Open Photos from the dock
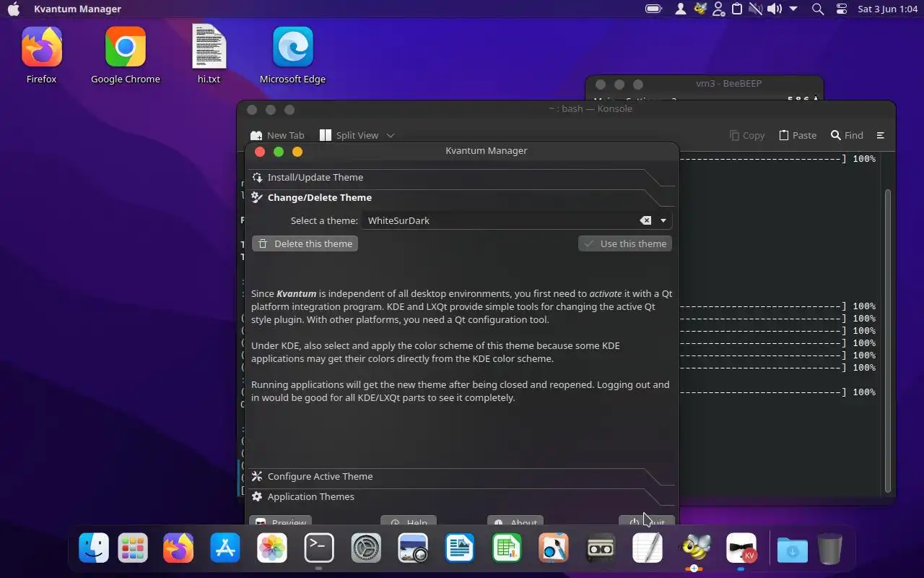Viewport: 924px width, 578px height. point(272,548)
